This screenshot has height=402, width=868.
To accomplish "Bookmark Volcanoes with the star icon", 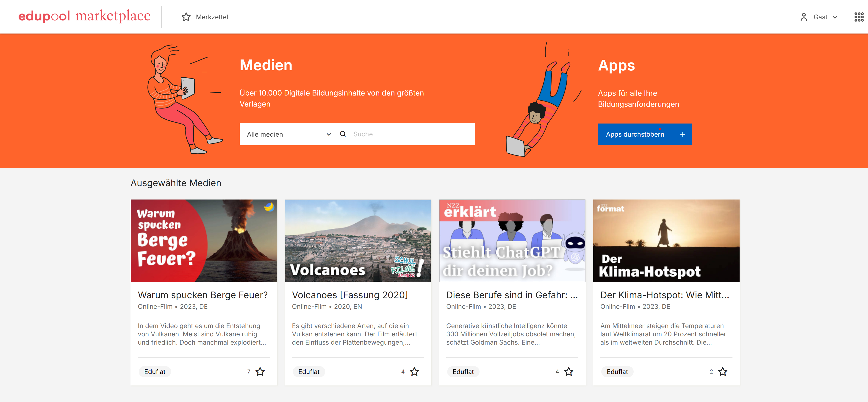I will [414, 372].
